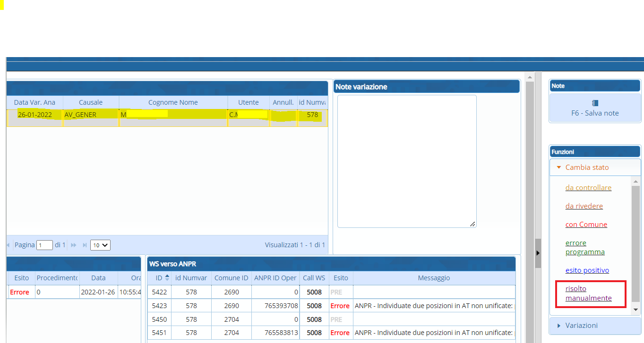Click the notes textarea resize grip

(x=472, y=224)
